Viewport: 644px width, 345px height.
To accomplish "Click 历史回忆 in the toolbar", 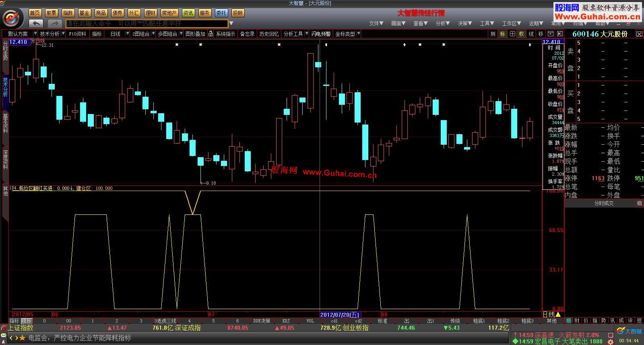I will click(269, 34).
